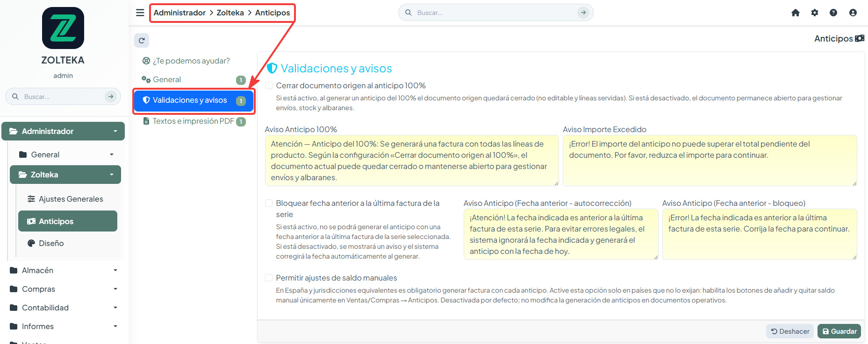The width and height of the screenshot is (868, 344).
Task: Click the magnifier icon in the top search bar
Action: click(x=408, y=13)
